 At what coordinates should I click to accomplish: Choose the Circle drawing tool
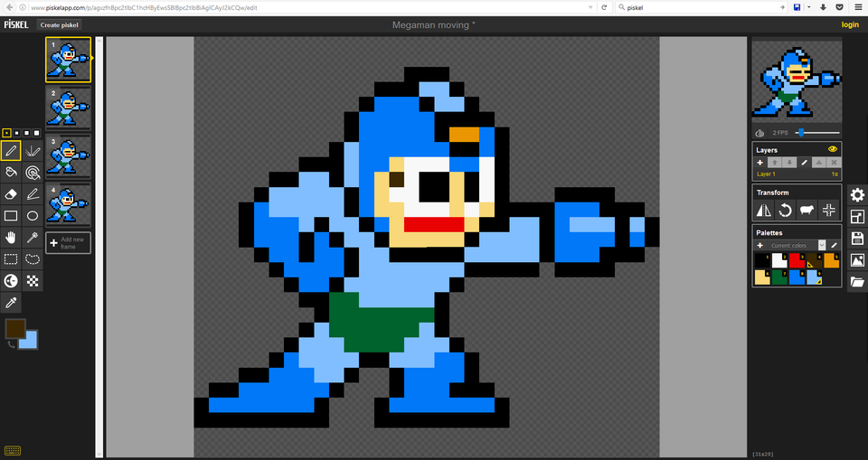[33, 216]
